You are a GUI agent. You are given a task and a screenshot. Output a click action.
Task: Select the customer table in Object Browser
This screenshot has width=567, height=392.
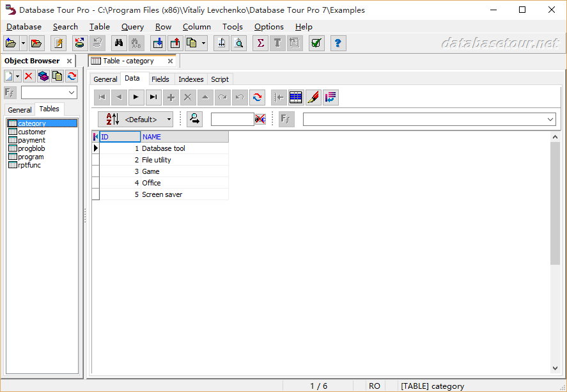point(32,132)
